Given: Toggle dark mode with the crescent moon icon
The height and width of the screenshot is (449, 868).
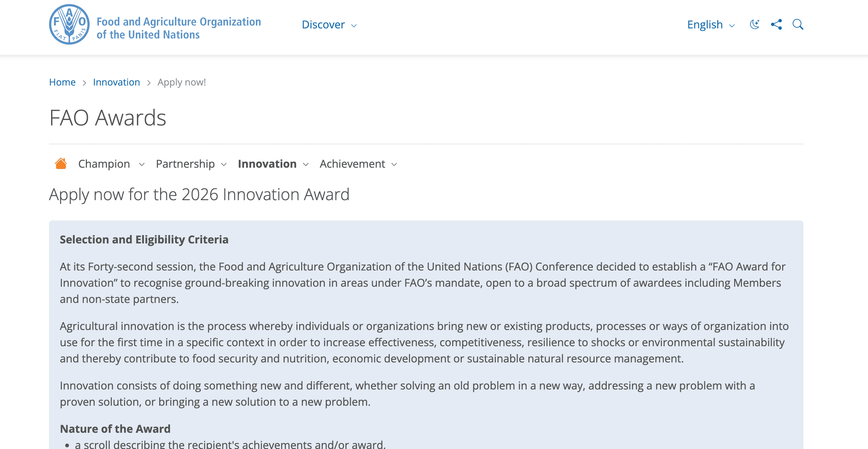Looking at the screenshot, I should pos(755,24).
